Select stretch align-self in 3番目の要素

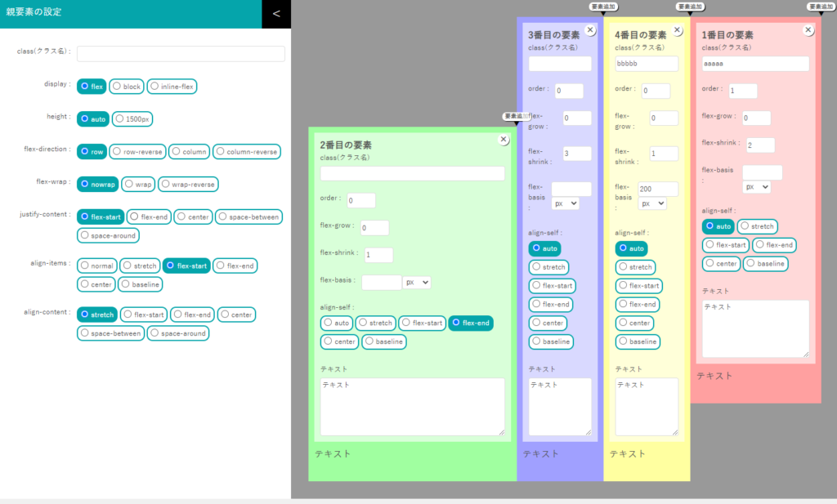548,266
